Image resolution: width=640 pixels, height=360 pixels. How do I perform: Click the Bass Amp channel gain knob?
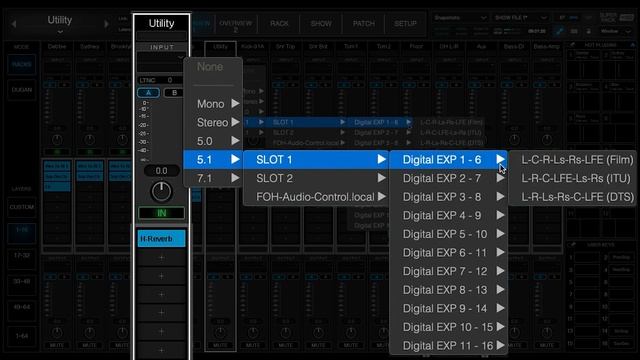tap(547, 140)
